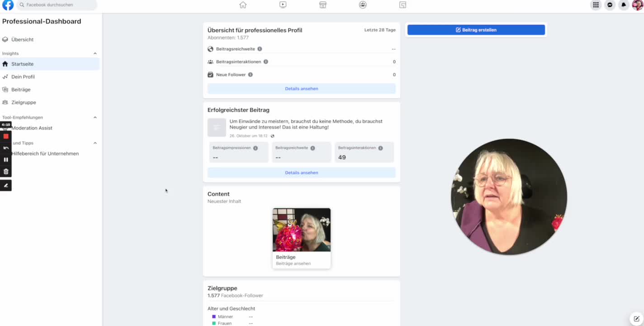The width and height of the screenshot is (644, 326).
Task: Delete the recording via trash icon
Action: click(6, 172)
